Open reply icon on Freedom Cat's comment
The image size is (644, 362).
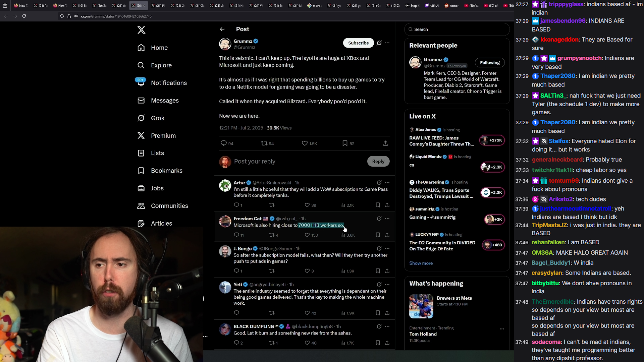[236, 235]
